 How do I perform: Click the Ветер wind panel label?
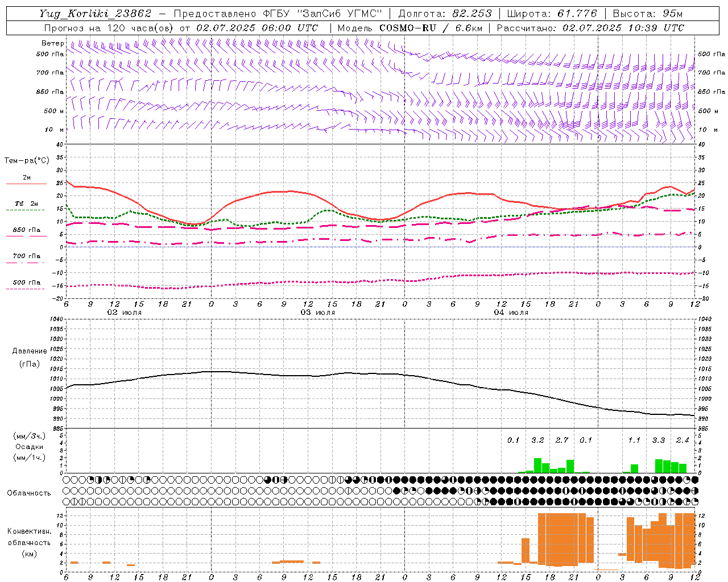click(52, 43)
